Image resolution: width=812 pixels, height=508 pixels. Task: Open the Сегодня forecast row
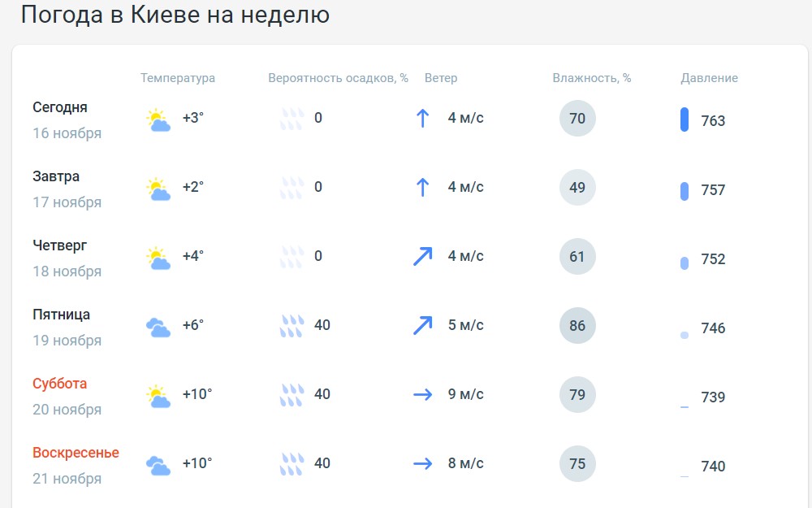tap(60, 107)
